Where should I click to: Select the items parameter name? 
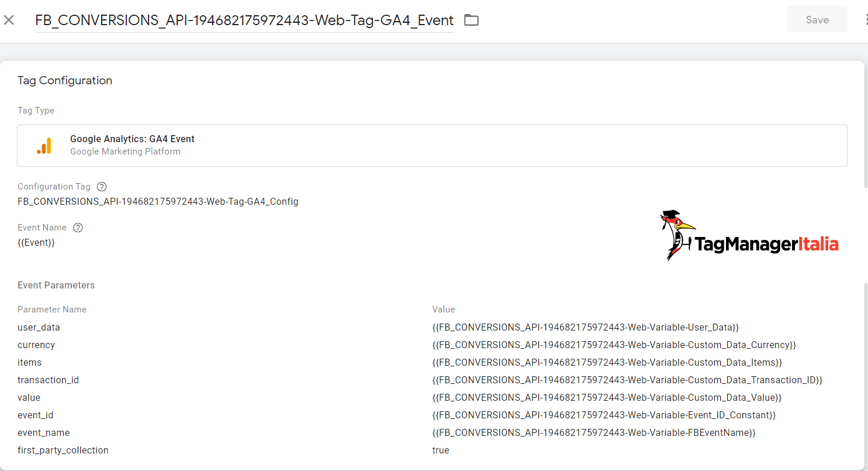(29, 362)
